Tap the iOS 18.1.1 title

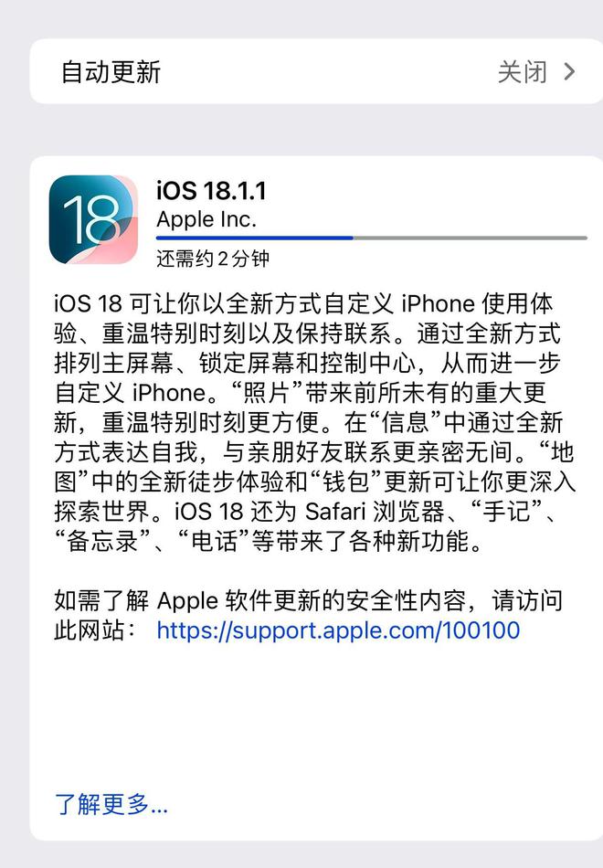[211, 190]
